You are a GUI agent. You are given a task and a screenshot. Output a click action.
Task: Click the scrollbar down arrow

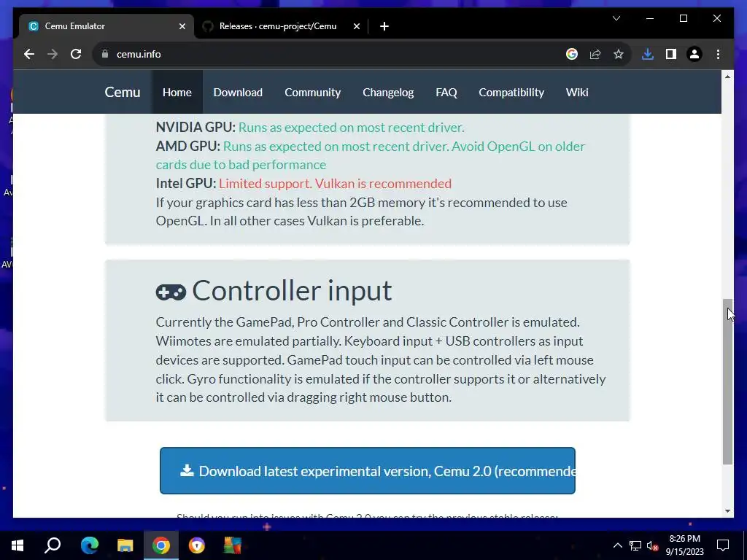click(x=727, y=511)
